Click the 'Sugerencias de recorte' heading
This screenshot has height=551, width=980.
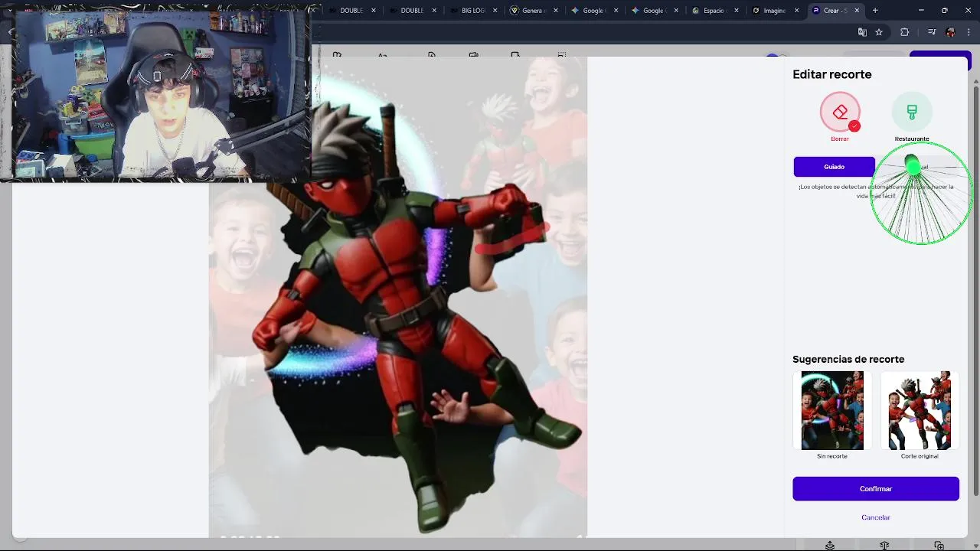pyautogui.click(x=848, y=360)
